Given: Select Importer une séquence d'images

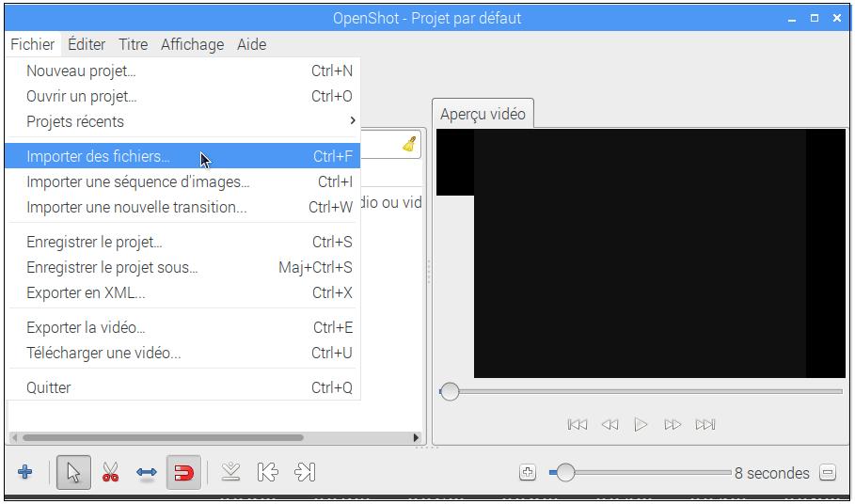Looking at the screenshot, I should pyautogui.click(x=182, y=181).
